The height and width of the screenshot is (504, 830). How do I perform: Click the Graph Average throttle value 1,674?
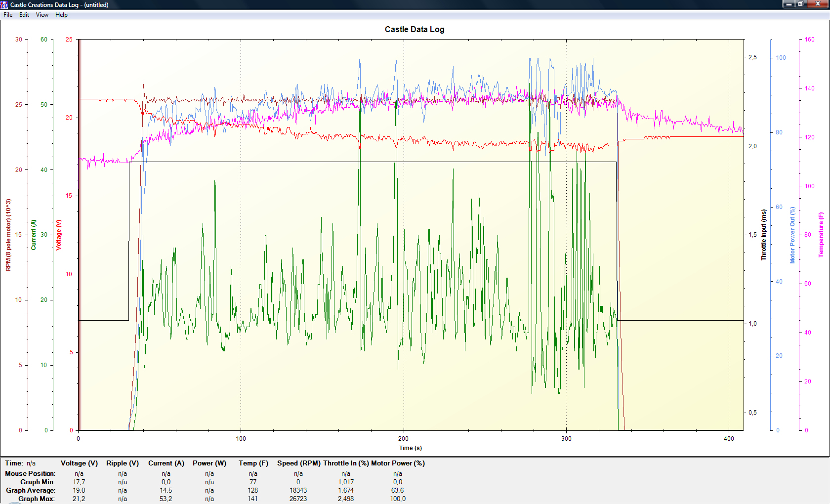pos(346,491)
